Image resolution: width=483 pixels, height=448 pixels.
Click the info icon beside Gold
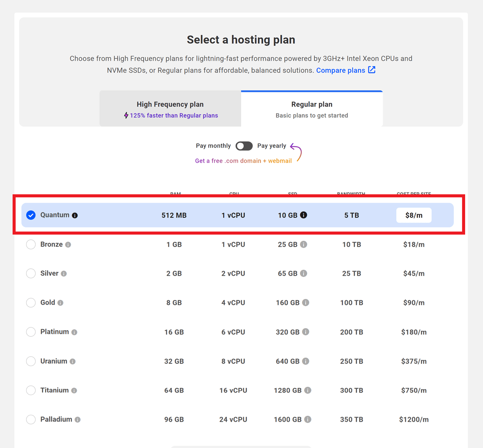(60, 303)
